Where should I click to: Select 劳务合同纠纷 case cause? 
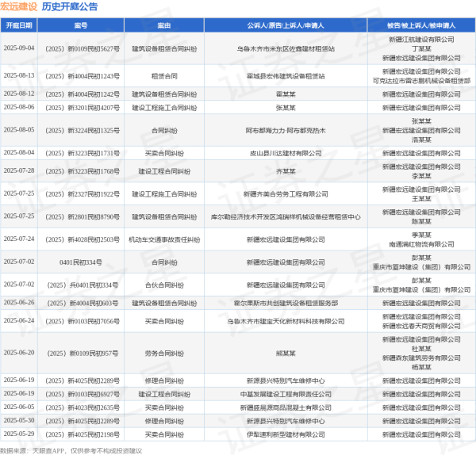pos(164,352)
